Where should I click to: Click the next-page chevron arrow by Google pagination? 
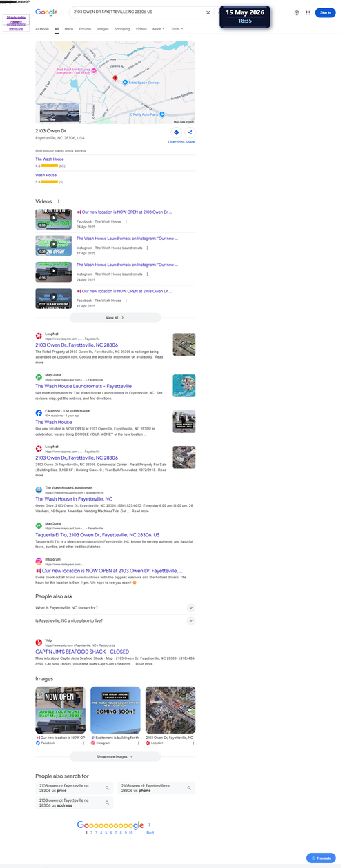pyautogui.click(x=150, y=824)
